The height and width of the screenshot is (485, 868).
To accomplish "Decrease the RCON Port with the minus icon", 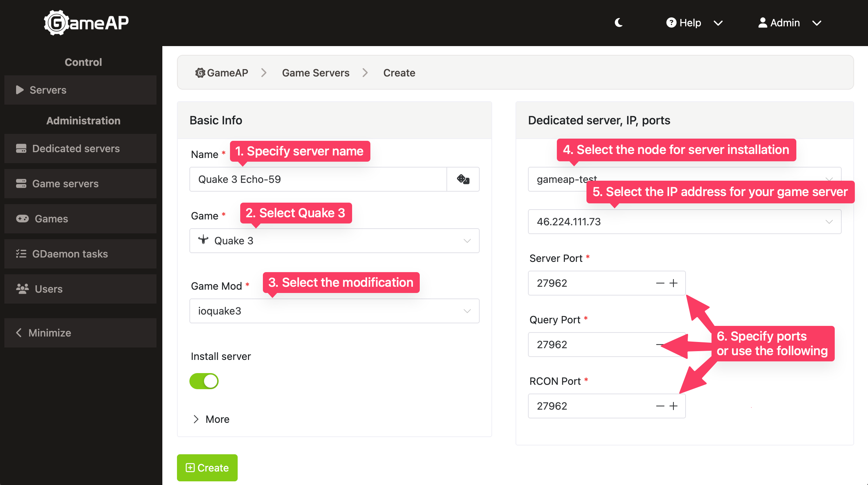I will click(660, 406).
